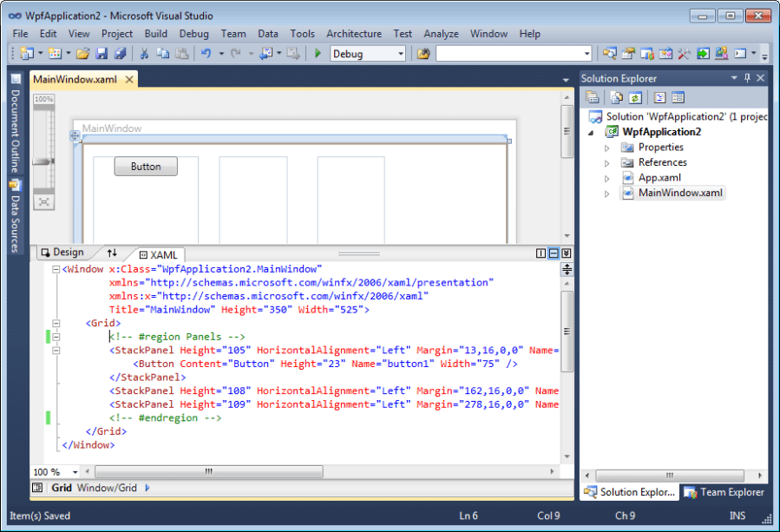Start debugging with the green arrow icon
Screen dimensions: 780x532
point(318,54)
